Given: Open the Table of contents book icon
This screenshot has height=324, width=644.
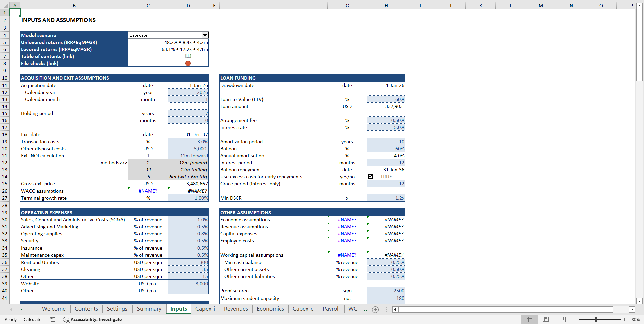Looking at the screenshot, I should pos(188,56).
